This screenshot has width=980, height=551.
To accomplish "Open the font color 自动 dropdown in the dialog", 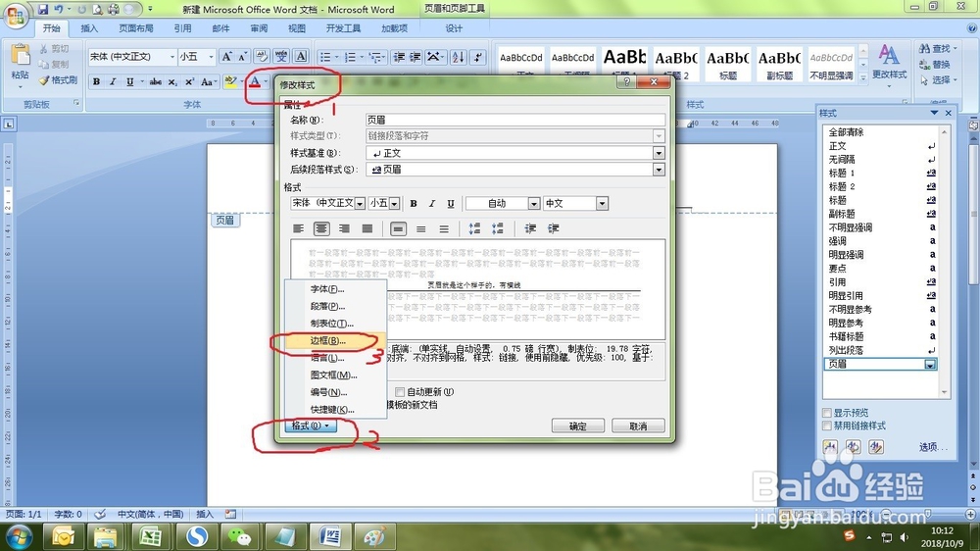I will pos(534,203).
